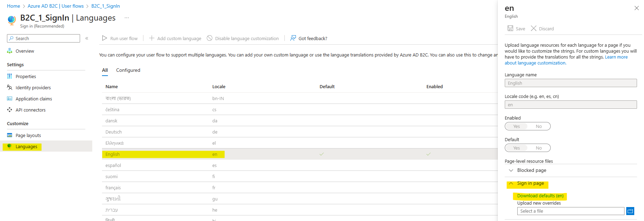The image size is (644, 221).
Task: Set Default toggle to Yes
Action: tap(517, 148)
